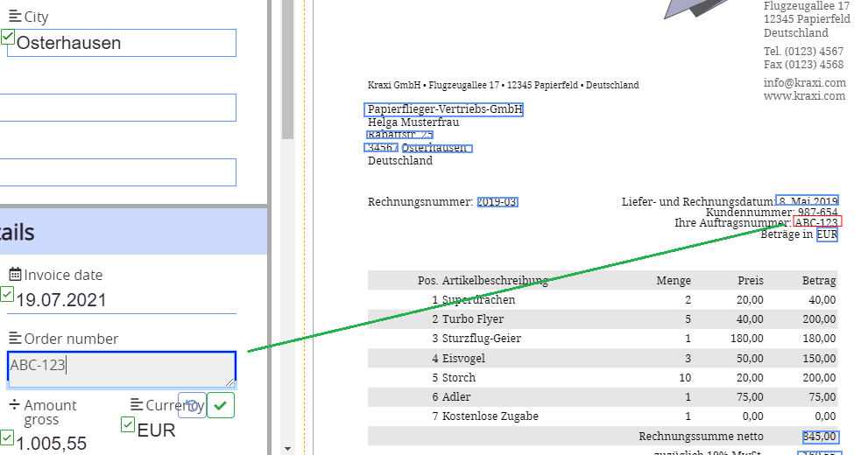Toggle the verified checkbox for Amount gross

point(7,437)
